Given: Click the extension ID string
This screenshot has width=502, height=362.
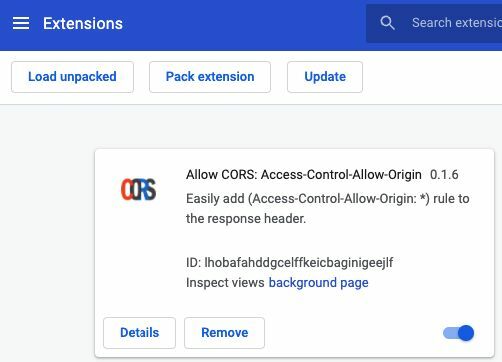Looking at the screenshot, I should [299, 263].
